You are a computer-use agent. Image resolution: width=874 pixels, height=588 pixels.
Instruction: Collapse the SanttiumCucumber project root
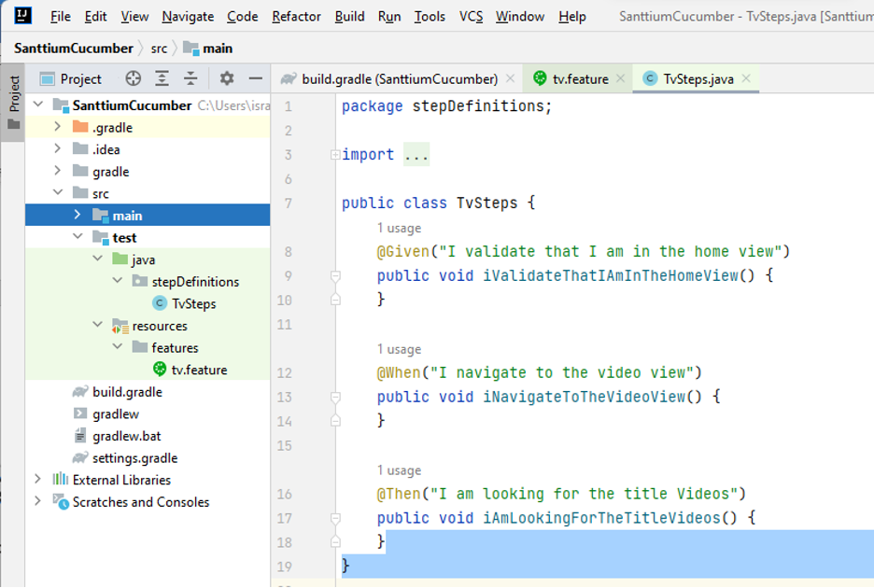38,105
